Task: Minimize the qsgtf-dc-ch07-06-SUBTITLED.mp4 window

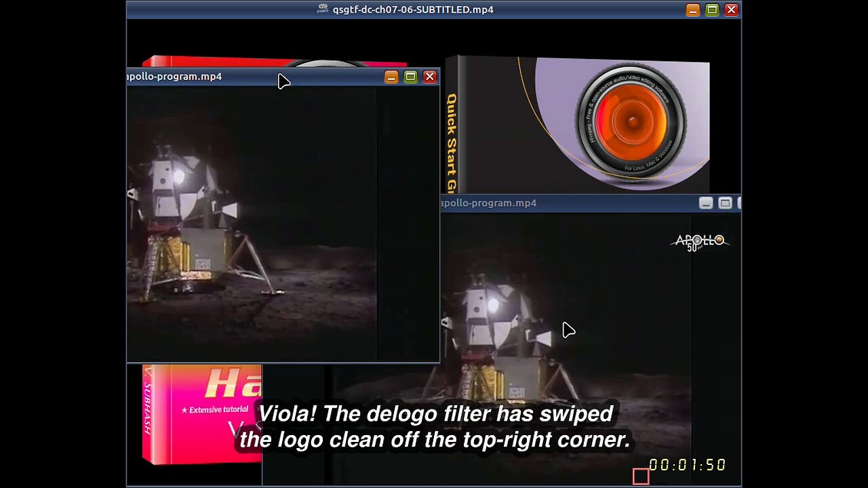Action: point(692,9)
